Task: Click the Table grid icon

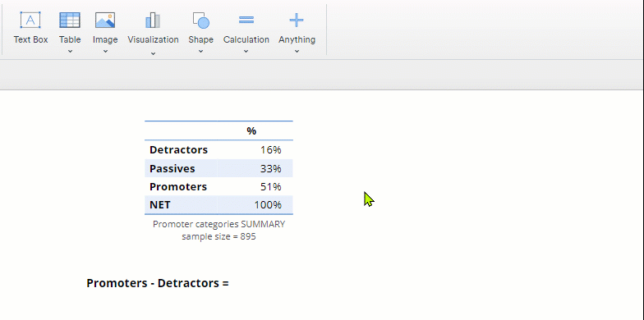Action: point(70,20)
